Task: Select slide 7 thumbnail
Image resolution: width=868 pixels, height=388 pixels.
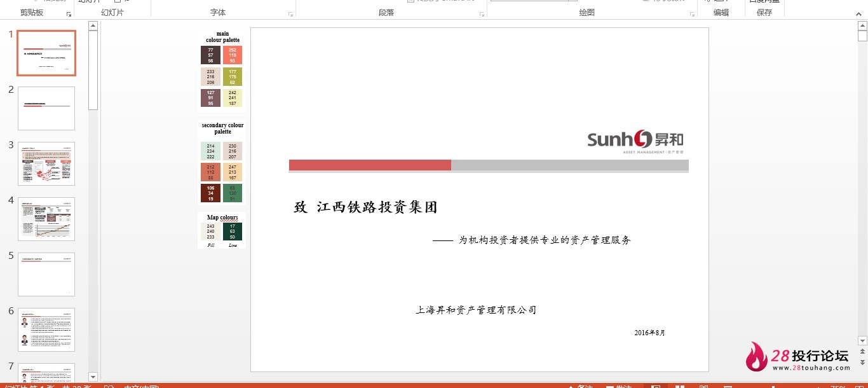Action: tap(46, 372)
